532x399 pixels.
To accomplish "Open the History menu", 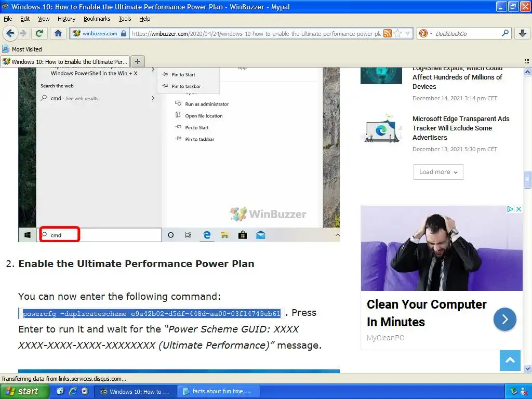I will (x=66, y=19).
